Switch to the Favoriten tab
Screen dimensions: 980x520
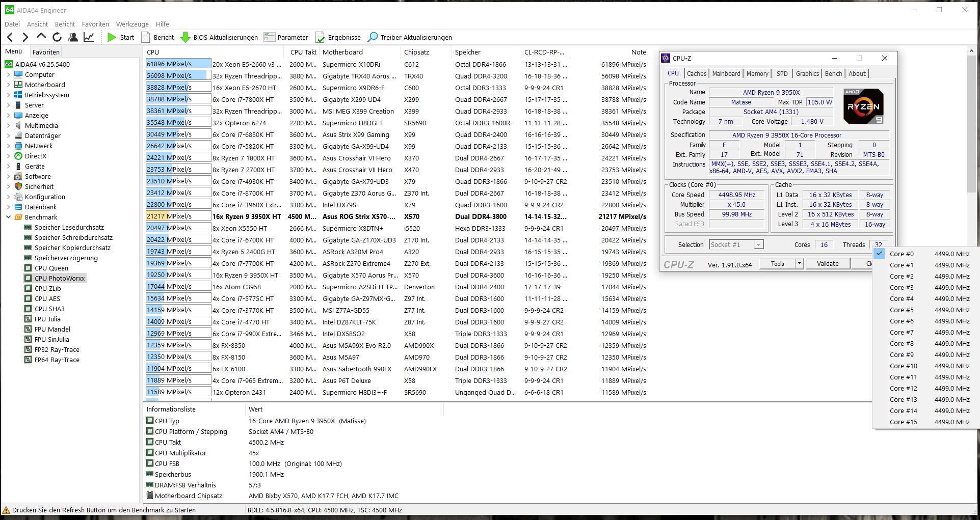pyautogui.click(x=46, y=52)
